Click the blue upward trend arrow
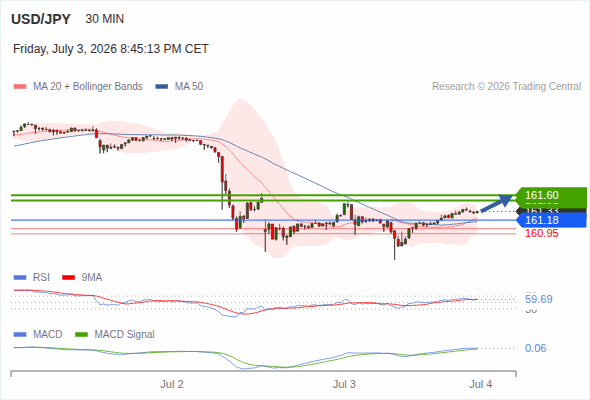590x400 pixels. tap(497, 203)
